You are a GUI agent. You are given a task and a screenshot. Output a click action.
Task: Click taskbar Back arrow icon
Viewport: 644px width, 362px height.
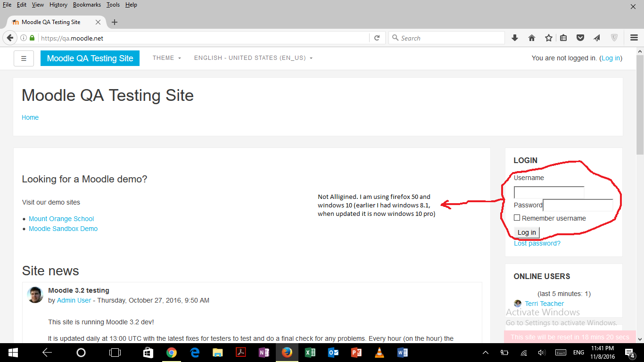(x=47, y=353)
